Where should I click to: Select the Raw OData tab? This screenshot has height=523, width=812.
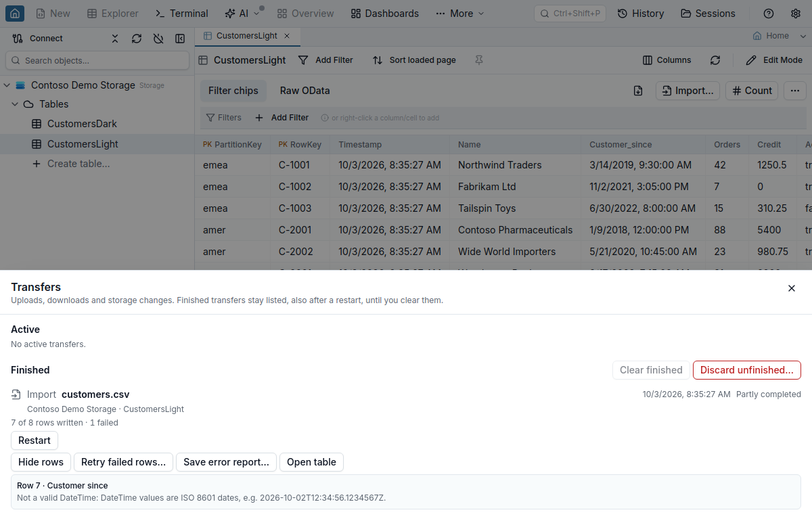coord(305,91)
